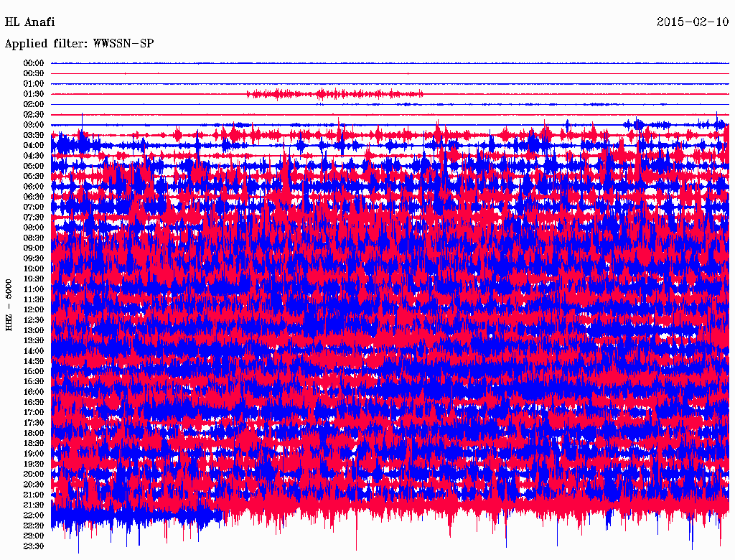Click the 04:30 time label
This screenshot has width=735, height=560.
pyautogui.click(x=33, y=156)
